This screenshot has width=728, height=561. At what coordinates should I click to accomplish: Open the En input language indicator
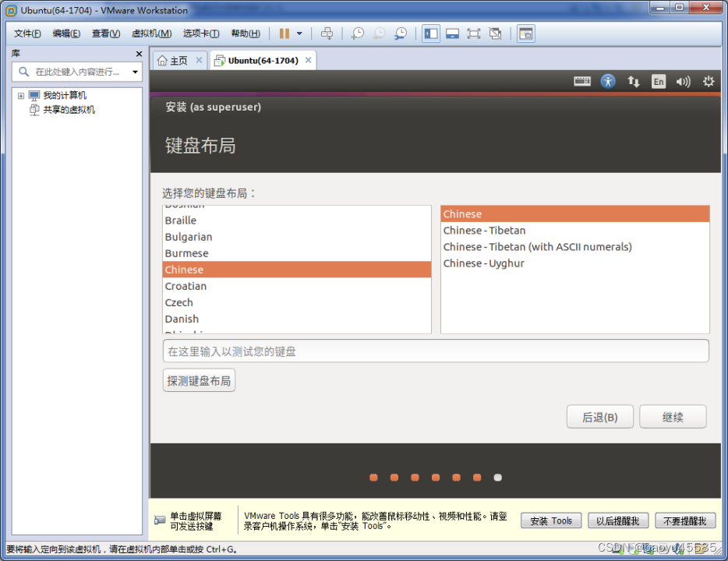pos(659,82)
